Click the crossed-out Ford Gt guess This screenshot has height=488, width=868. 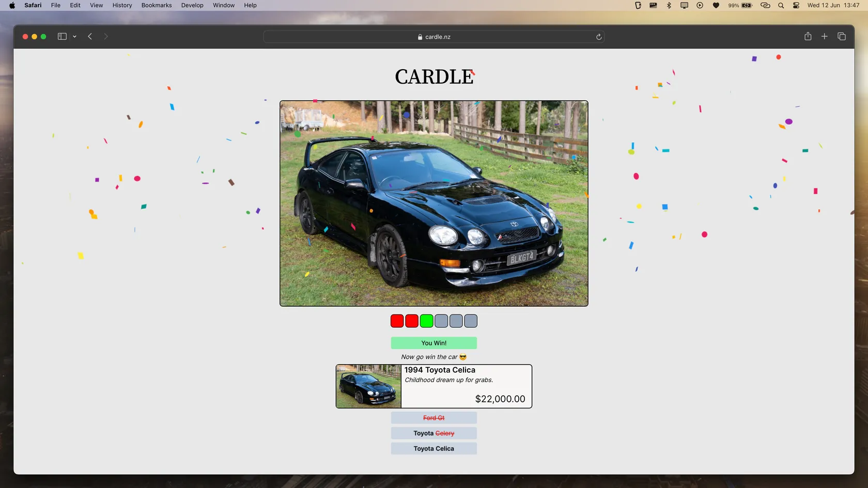point(433,418)
